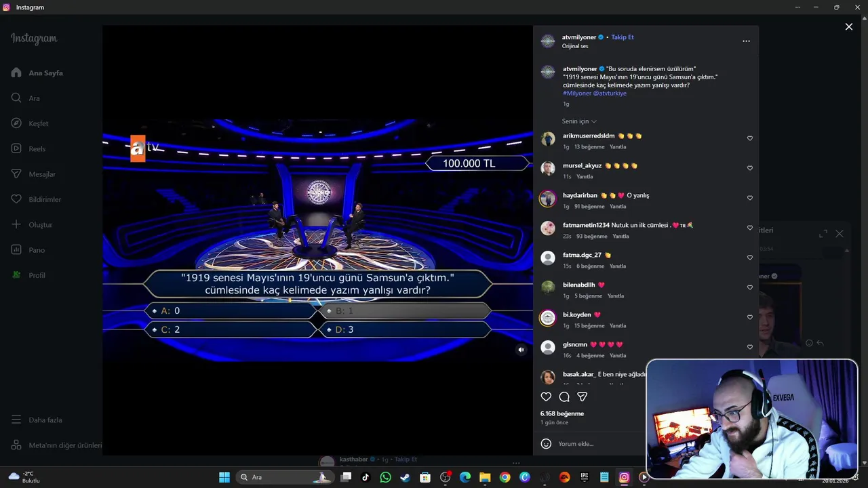Go to Keşfet explore page
The height and width of the screenshot is (488, 868).
tap(30, 123)
